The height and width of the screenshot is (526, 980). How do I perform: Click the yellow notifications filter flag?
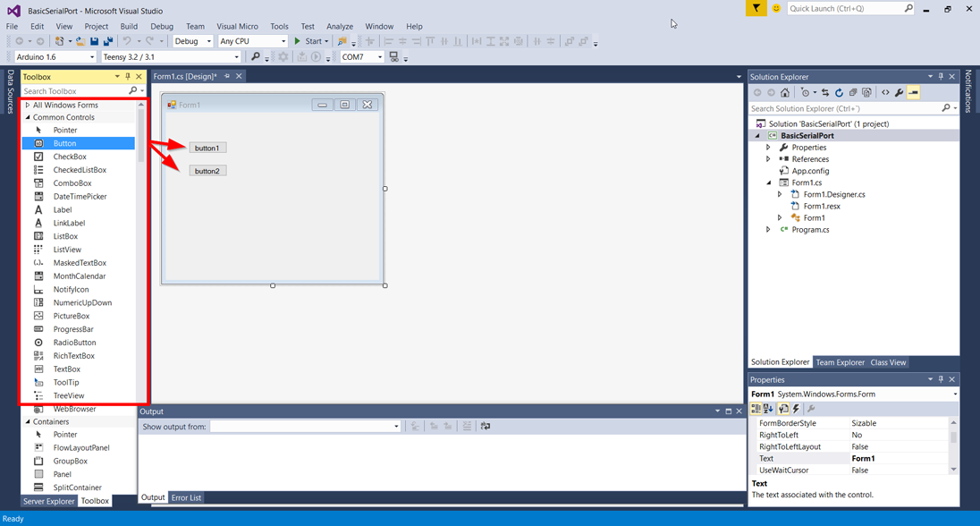(x=756, y=8)
